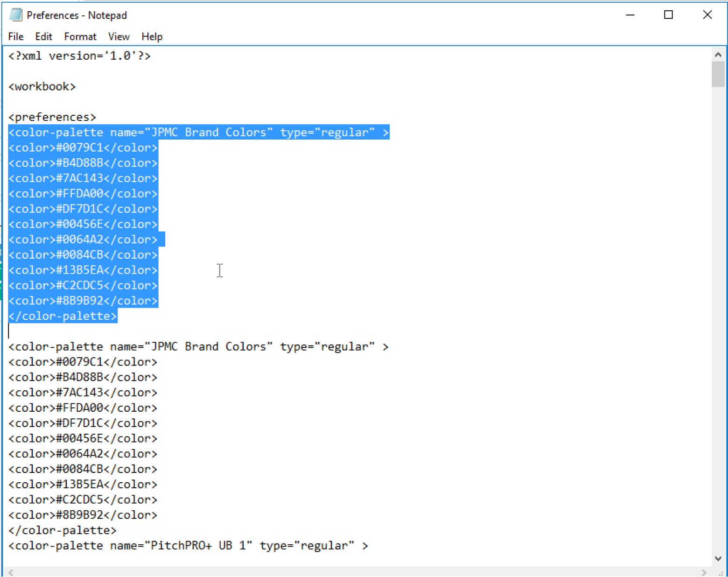Place cursor in the xml version line
This screenshot has width=728, height=577.
(x=79, y=56)
